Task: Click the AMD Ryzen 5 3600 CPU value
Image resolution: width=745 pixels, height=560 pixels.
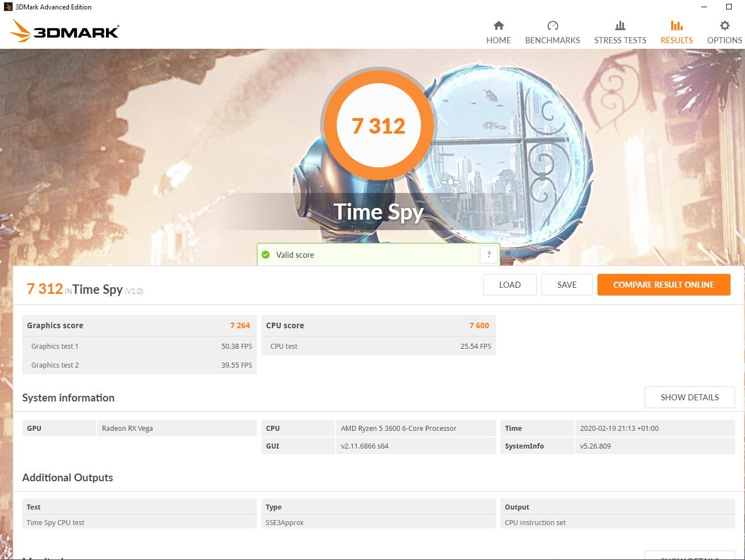Action: click(415, 428)
